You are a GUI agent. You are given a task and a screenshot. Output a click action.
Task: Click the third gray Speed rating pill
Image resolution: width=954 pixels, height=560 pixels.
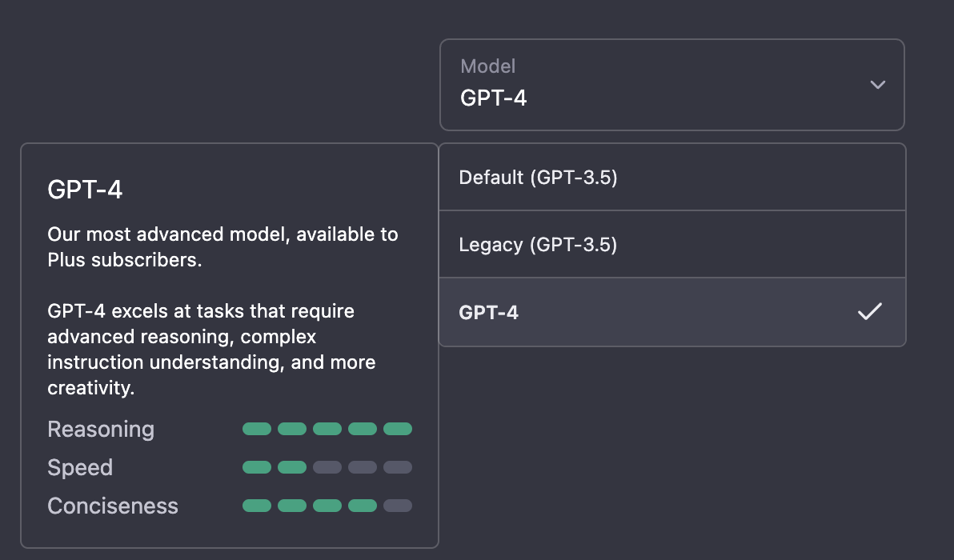[x=327, y=467]
